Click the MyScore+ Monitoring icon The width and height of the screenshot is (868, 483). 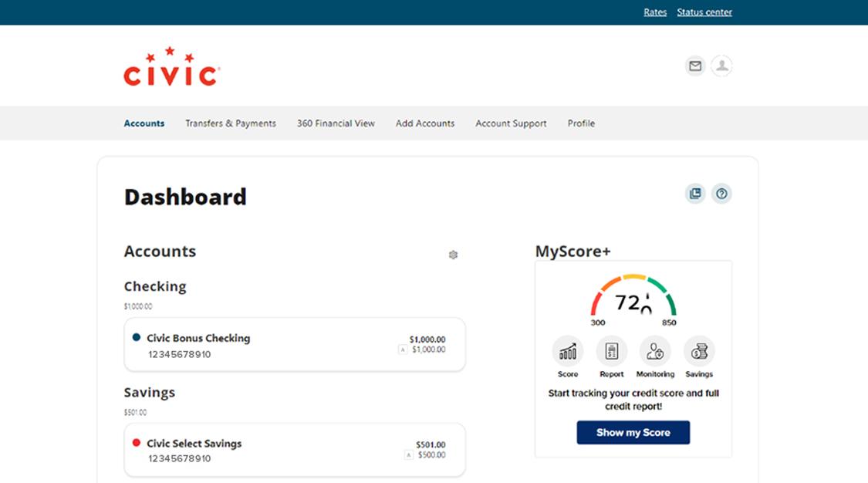655,353
